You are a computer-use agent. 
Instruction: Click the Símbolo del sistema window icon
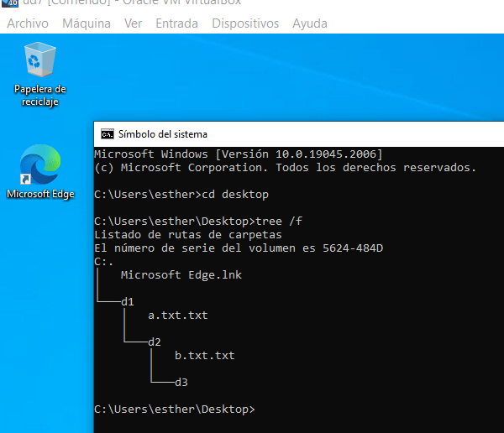point(107,133)
